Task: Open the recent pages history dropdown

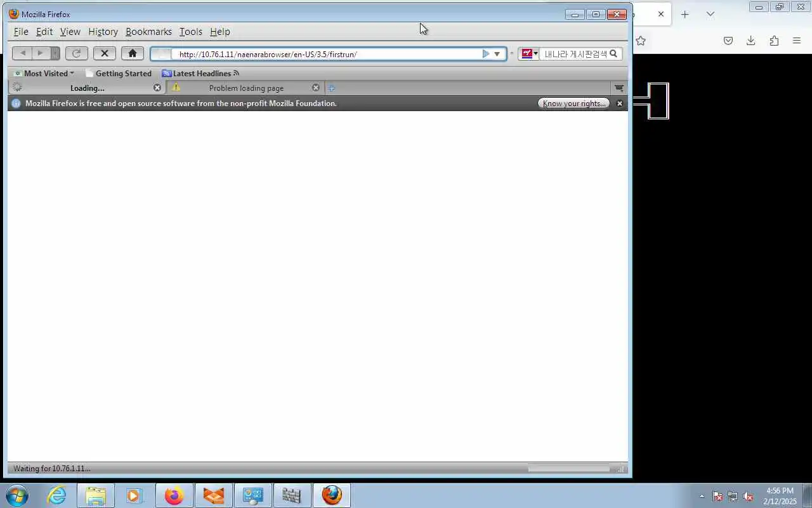Action: 55,53
